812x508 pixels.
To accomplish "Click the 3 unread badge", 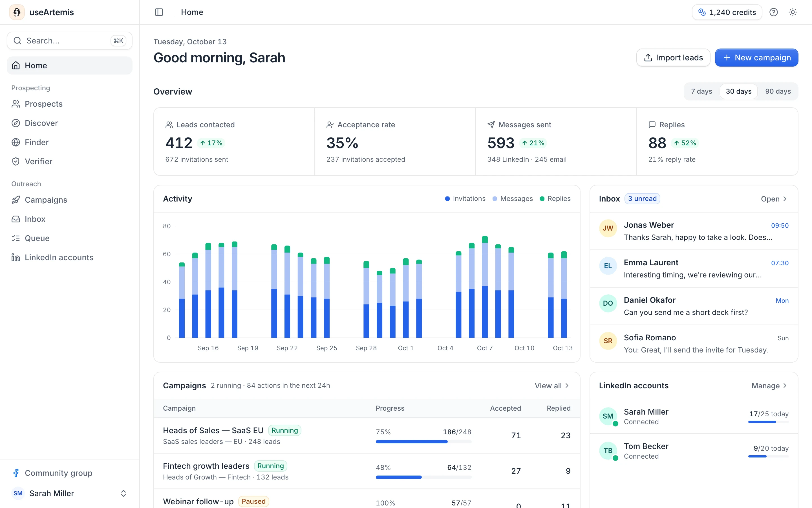I will 642,199.
